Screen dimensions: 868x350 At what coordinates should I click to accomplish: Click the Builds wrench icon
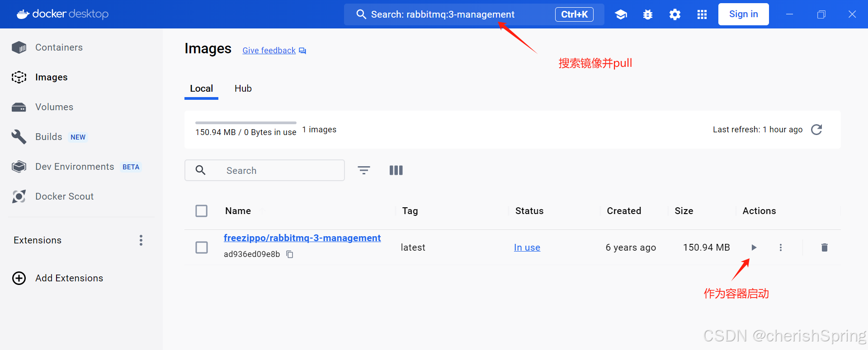(19, 137)
